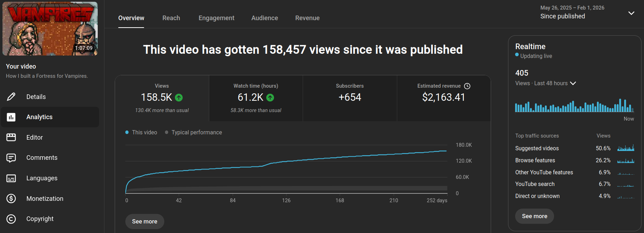The height and width of the screenshot is (233, 644).
Task: Switch to the Reach tab
Action: click(x=171, y=18)
